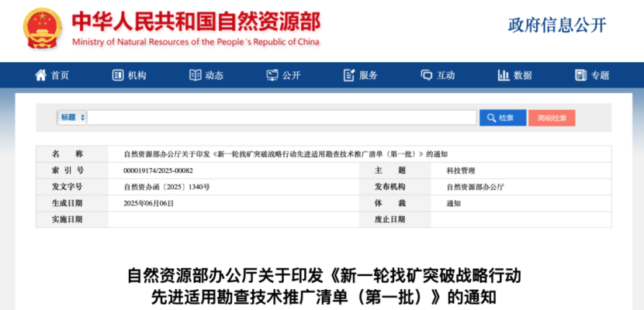
Task: Click the 科技管理 subject value
Action: click(x=461, y=170)
